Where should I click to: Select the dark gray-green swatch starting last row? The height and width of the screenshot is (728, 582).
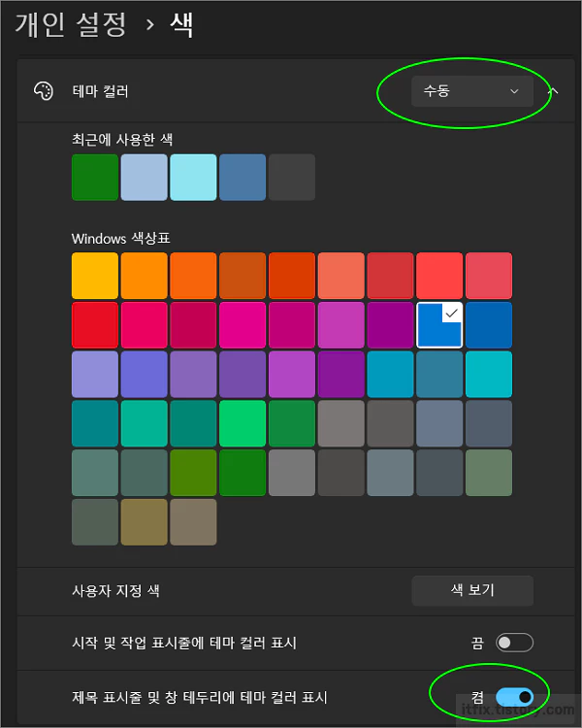(x=95, y=522)
